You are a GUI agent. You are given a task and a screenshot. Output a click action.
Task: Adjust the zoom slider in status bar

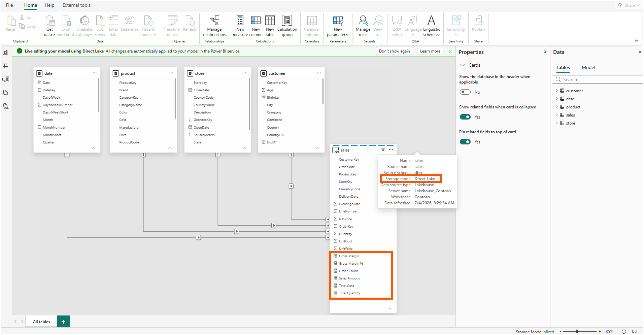tap(577, 332)
